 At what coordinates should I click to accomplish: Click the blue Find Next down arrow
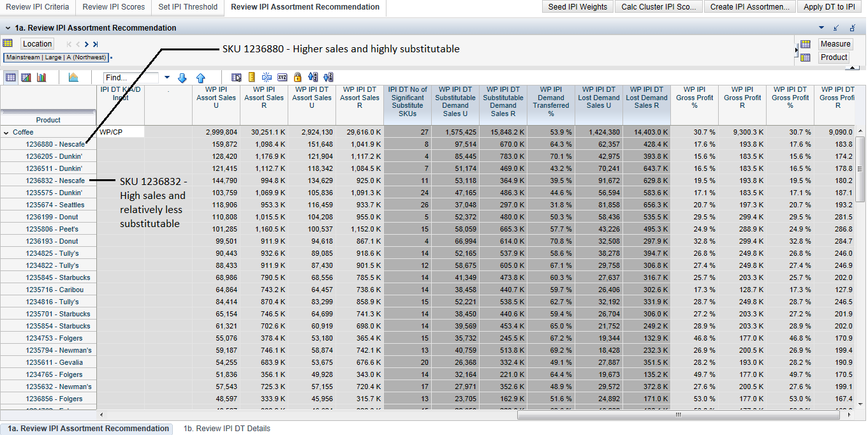click(x=182, y=77)
